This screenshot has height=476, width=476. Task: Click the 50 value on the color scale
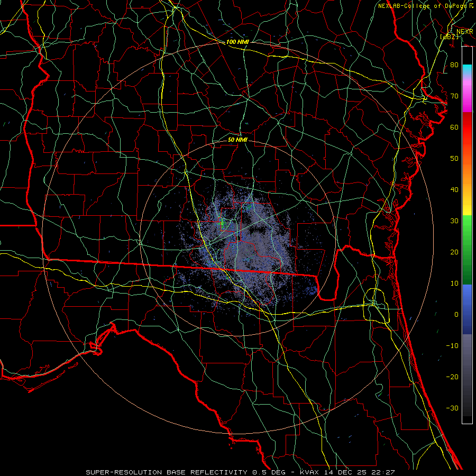[x=454, y=159]
